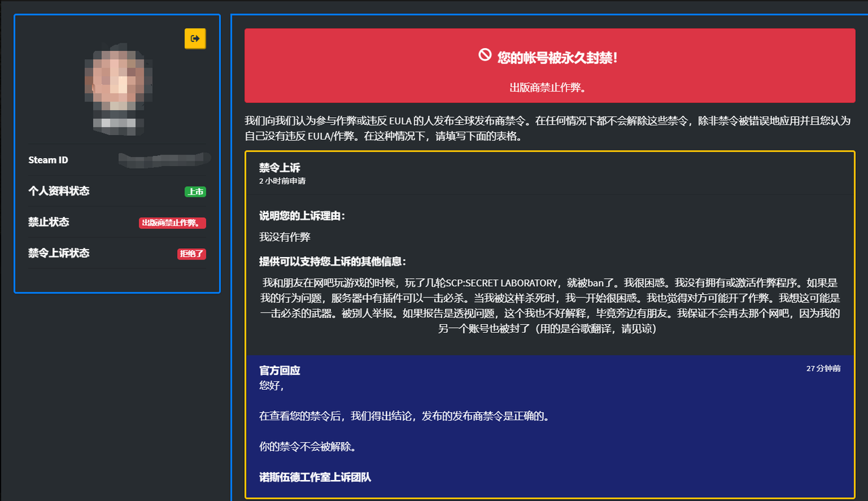Click the ban prohibited icon in red banner

click(x=485, y=55)
